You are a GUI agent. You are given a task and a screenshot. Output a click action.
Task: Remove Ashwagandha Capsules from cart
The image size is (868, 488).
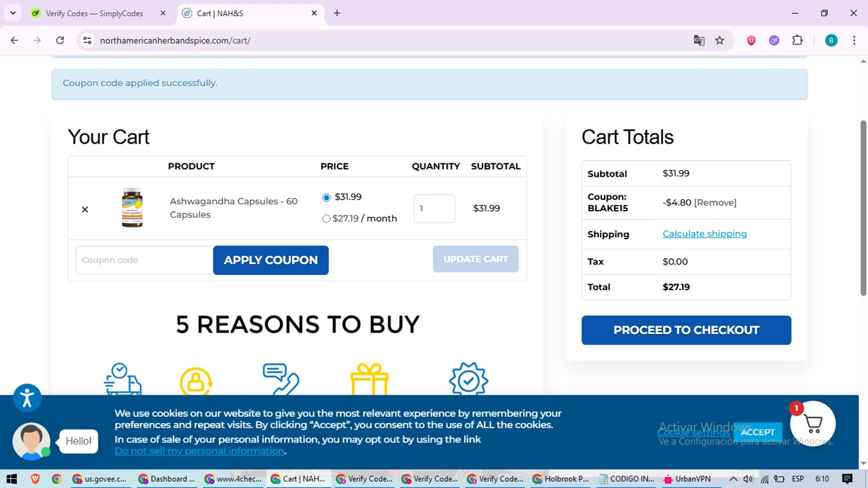click(84, 209)
